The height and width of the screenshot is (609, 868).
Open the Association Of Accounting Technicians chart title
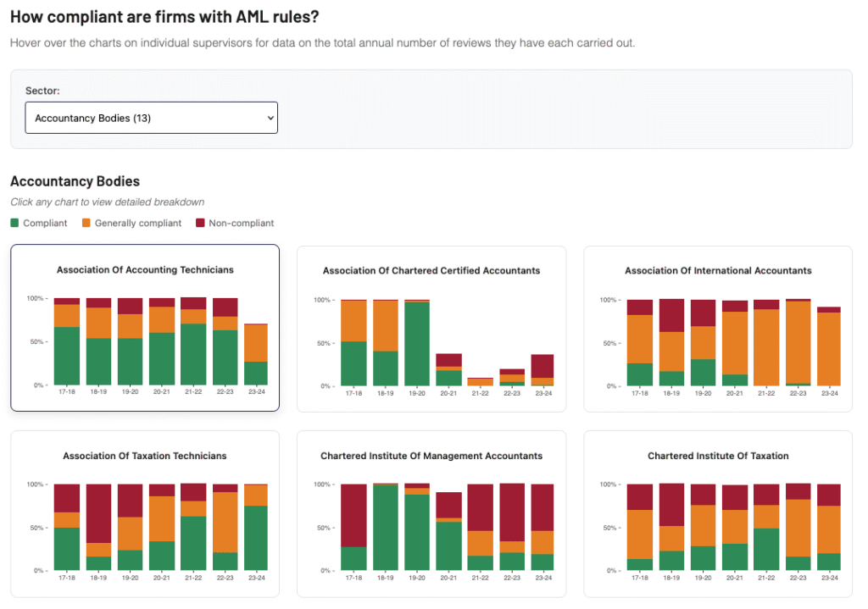tap(145, 269)
